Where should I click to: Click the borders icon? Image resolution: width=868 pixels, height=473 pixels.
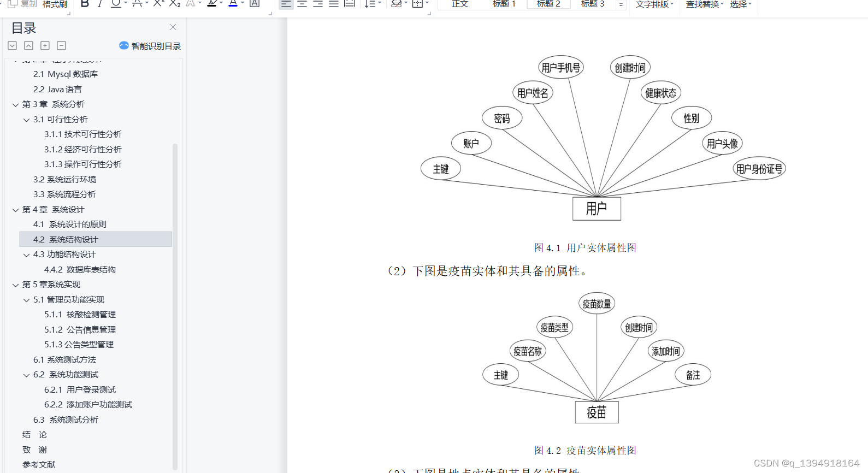(x=417, y=4)
